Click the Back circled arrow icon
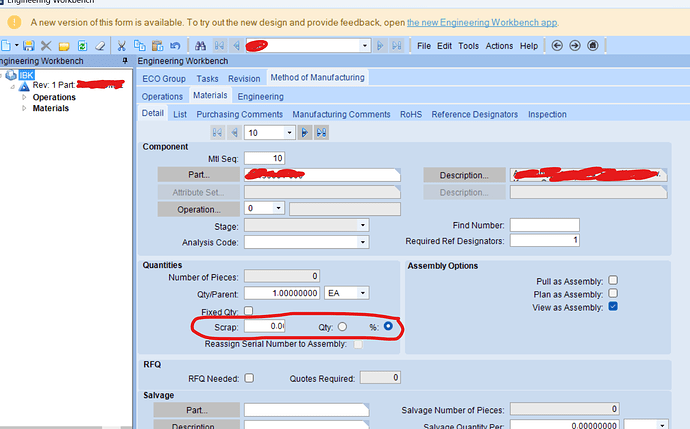This screenshot has width=690, height=429. (x=557, y=46)
